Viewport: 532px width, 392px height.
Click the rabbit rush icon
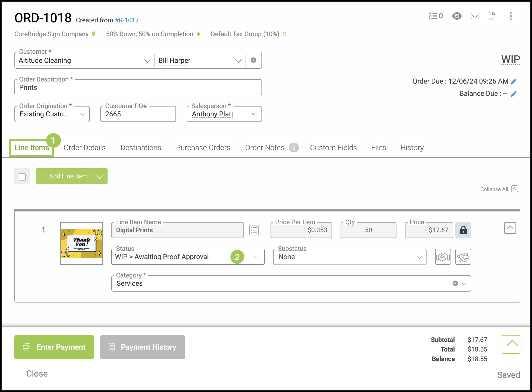[463, 257]
